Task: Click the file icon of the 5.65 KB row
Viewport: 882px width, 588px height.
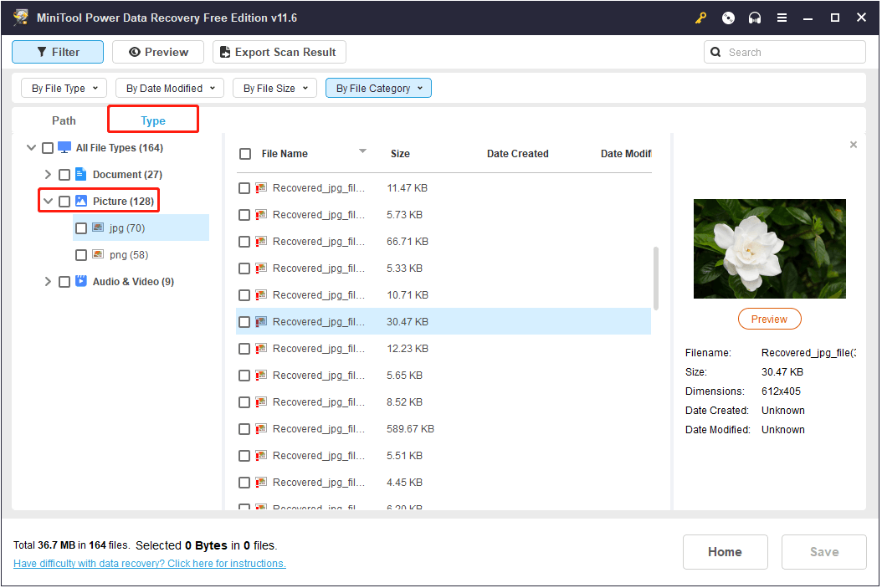Action: point(261,376)
